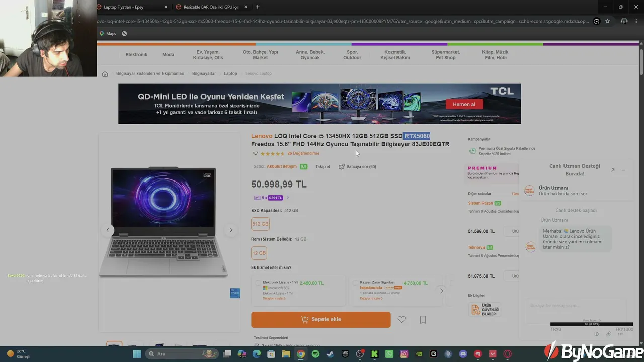The width and height of the screenshot is (644, 362).
Task: Open WhatsApp from the taskbar
Action: pyautogui.click(x=389, y=354)
